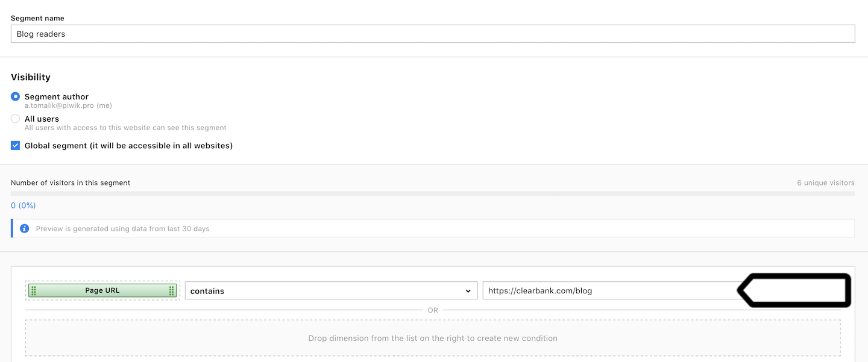
Task: Select Segment author visibility option
Action: pos(16,96)
